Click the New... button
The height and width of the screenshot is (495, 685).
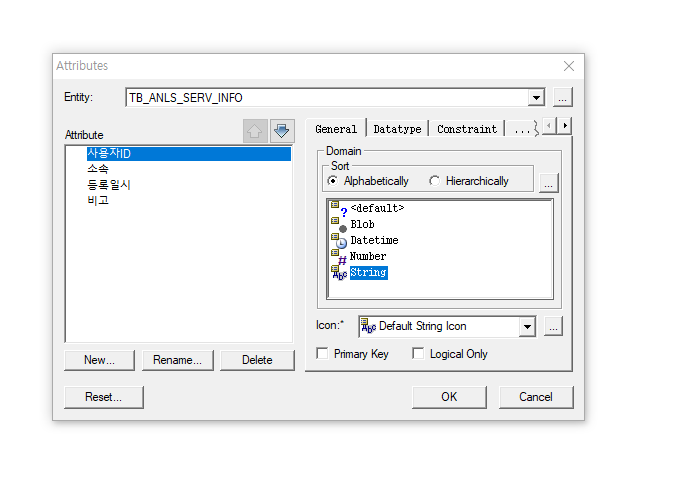coord(99,360)
